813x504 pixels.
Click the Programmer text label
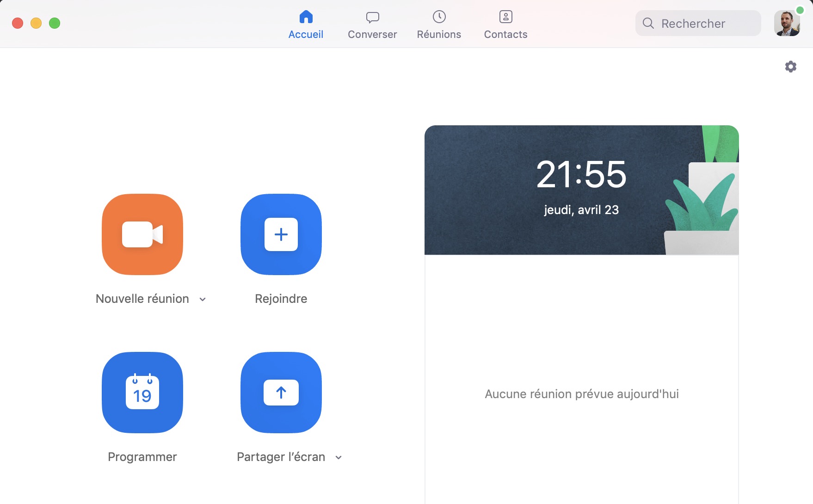point(142,457)
